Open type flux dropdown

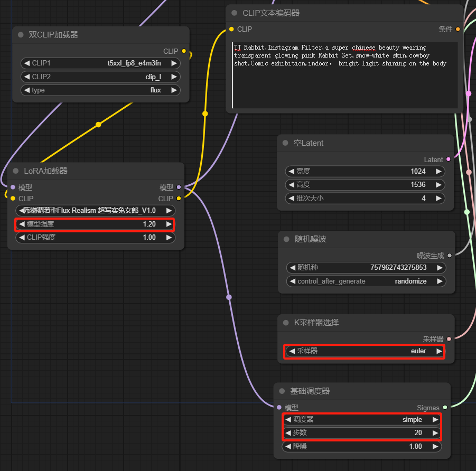[x=100, y=90]
